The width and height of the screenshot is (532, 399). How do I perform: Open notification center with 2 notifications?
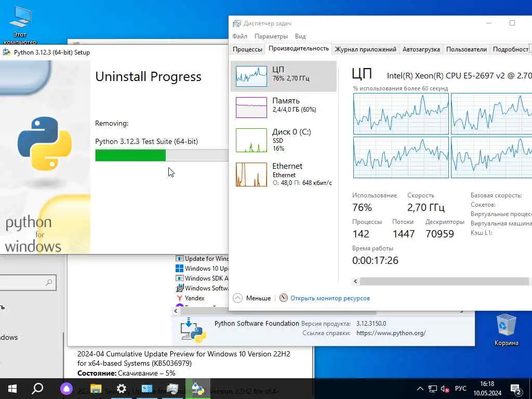[516, 389]
